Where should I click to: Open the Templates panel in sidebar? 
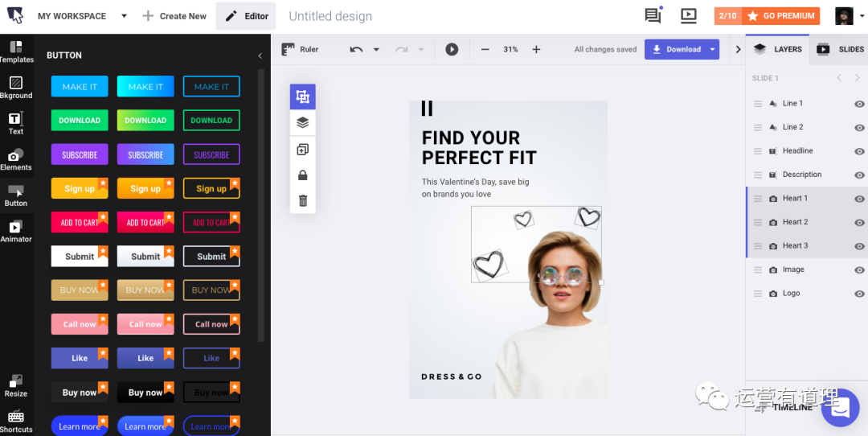[x=16, y=51]
